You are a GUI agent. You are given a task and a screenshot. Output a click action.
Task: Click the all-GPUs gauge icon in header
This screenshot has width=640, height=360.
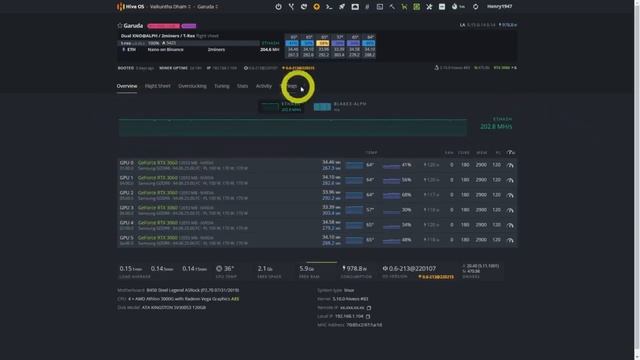coord(510,152)
